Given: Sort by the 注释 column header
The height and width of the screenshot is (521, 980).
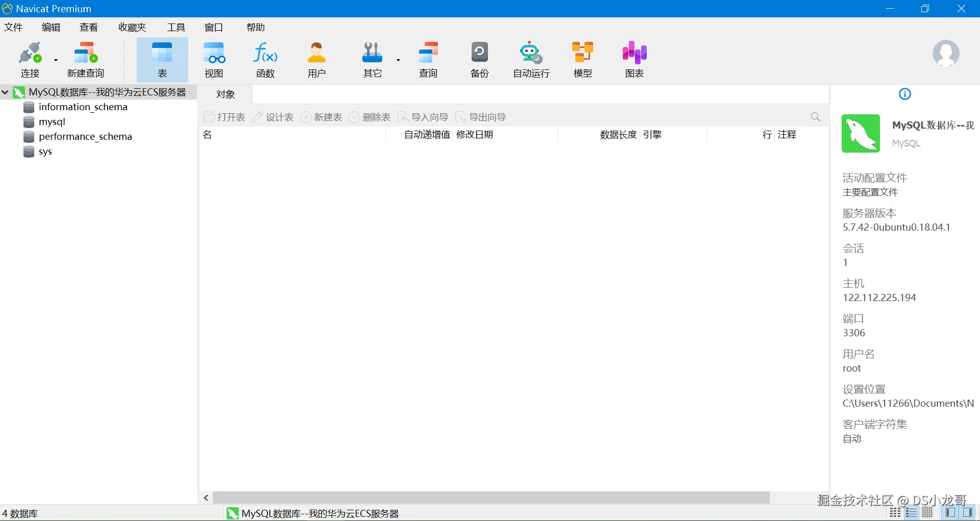Looking at the screenshot, I should [801, 135].
